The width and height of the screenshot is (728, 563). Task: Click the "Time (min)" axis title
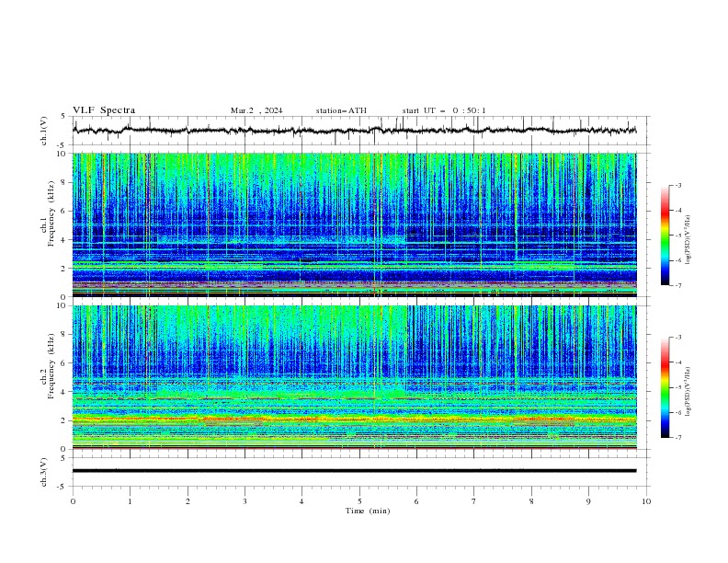[368, 511]
